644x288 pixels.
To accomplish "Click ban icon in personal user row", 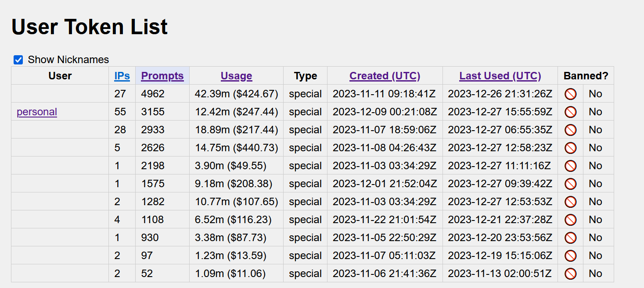I will click(x=570, y=112).
